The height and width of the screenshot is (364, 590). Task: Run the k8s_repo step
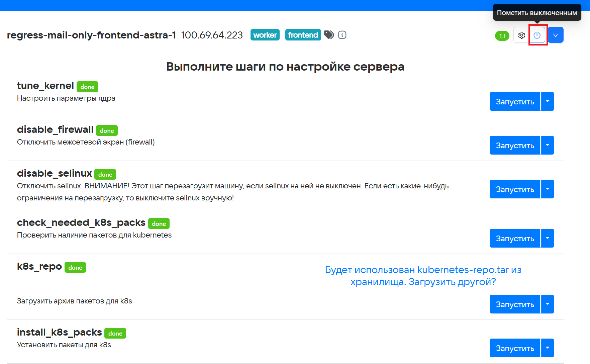(515, 304)
